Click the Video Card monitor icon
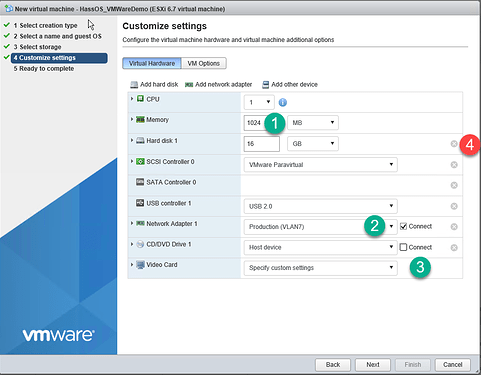Image resolution: width=481 pixels, height=375 pixels. click(140, 265)
